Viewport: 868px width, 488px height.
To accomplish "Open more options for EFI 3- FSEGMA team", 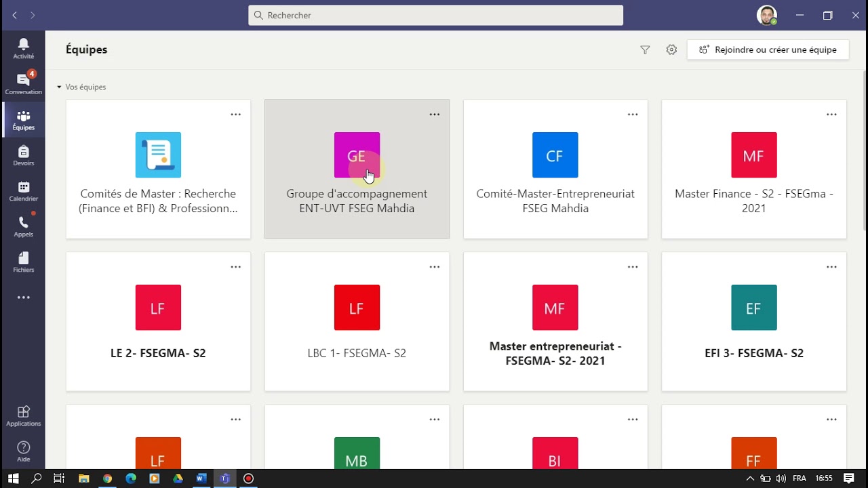I will 831,267.
